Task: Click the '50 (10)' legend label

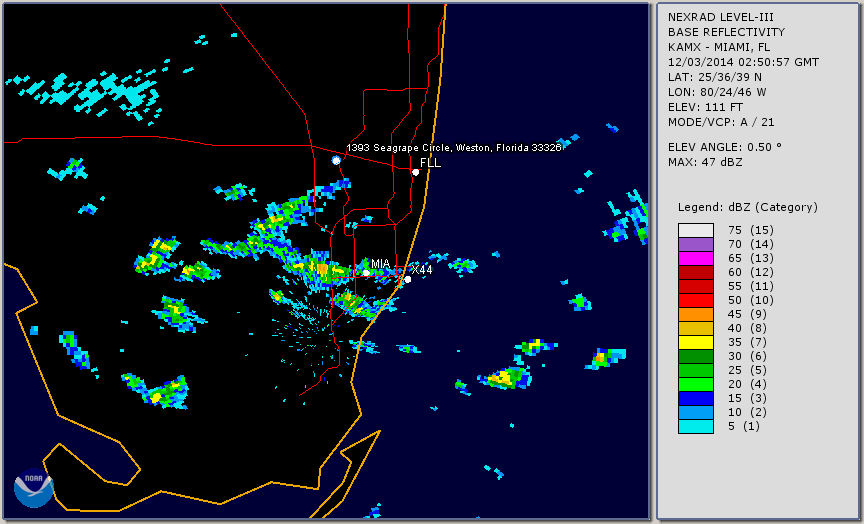Action: [750, 300]
